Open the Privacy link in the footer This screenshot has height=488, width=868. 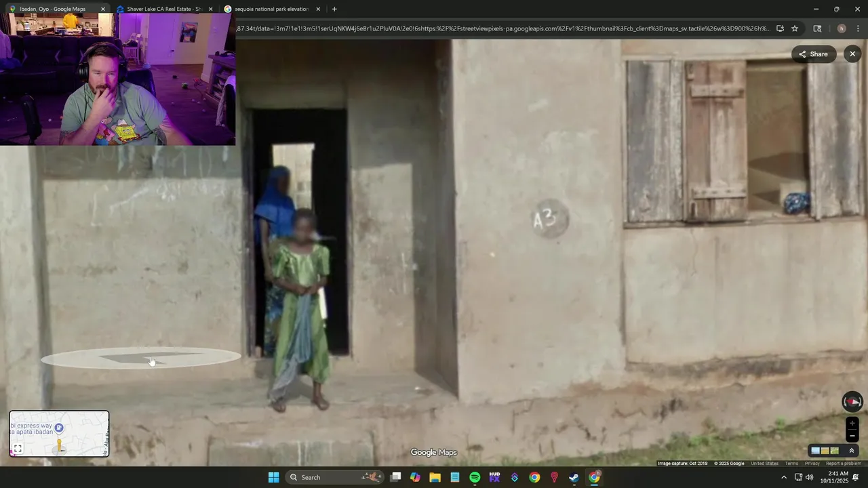point(812,464)
